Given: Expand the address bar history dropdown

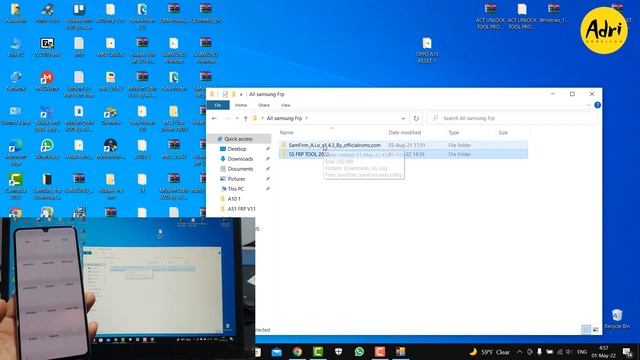Looking at the screenshot, I should tap(403, 118).
